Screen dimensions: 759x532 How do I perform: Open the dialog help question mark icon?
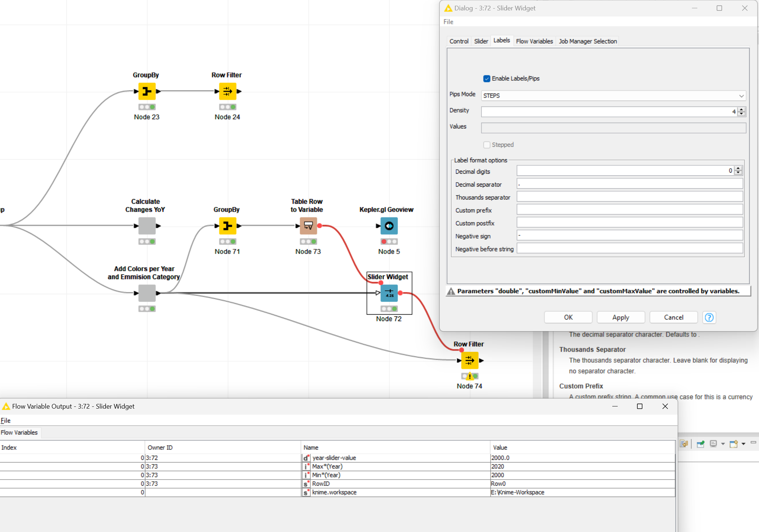click(709, 317)
